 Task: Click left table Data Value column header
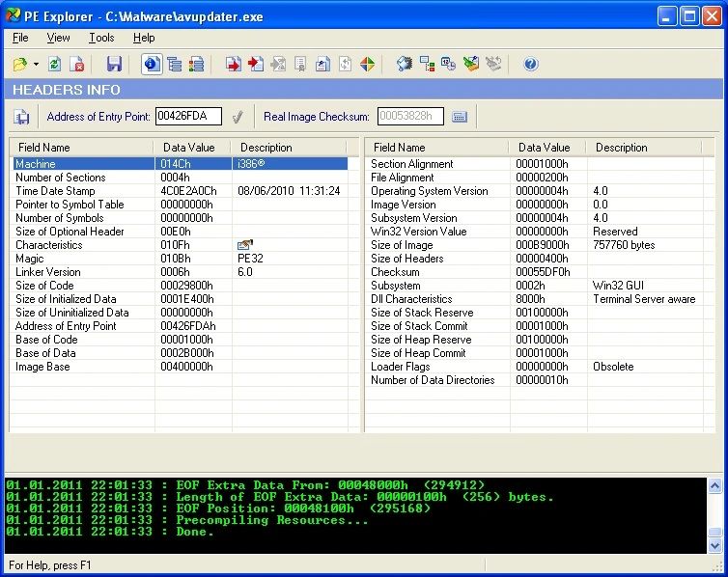pos(192,148)
